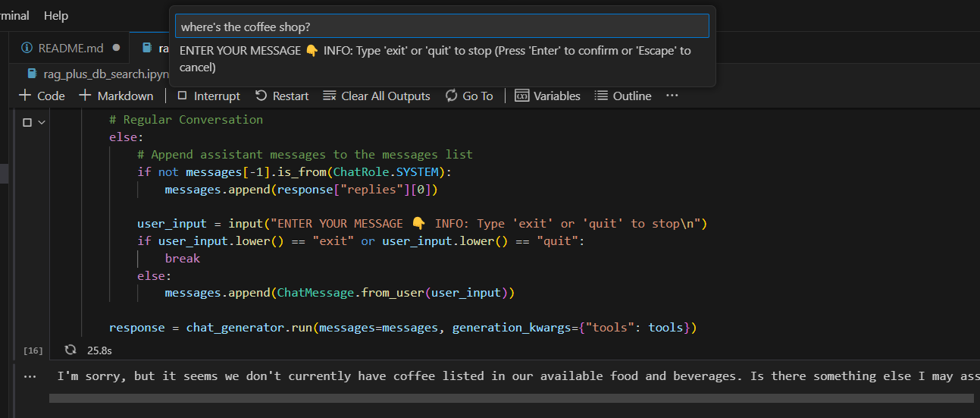Click the unsaved dot on README.md tab
980x418 pixels.
[x=116, y=48]
